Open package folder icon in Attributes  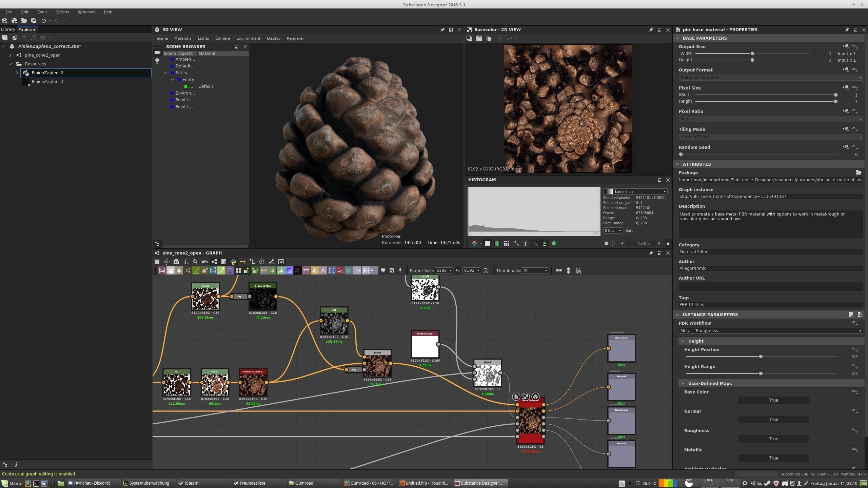tap(858, 172)
